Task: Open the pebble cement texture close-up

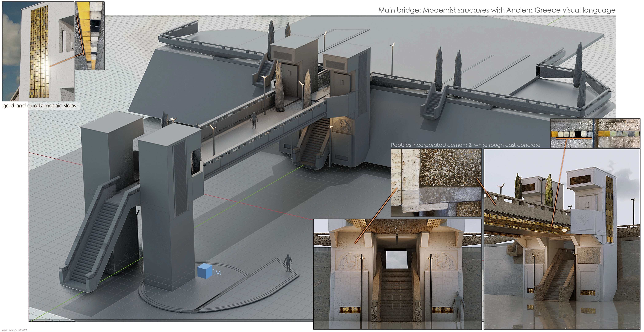Action: point(436,183)
